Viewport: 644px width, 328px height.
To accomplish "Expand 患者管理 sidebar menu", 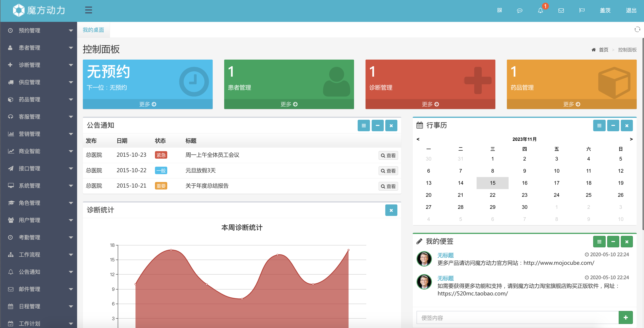I will point(39,48).
